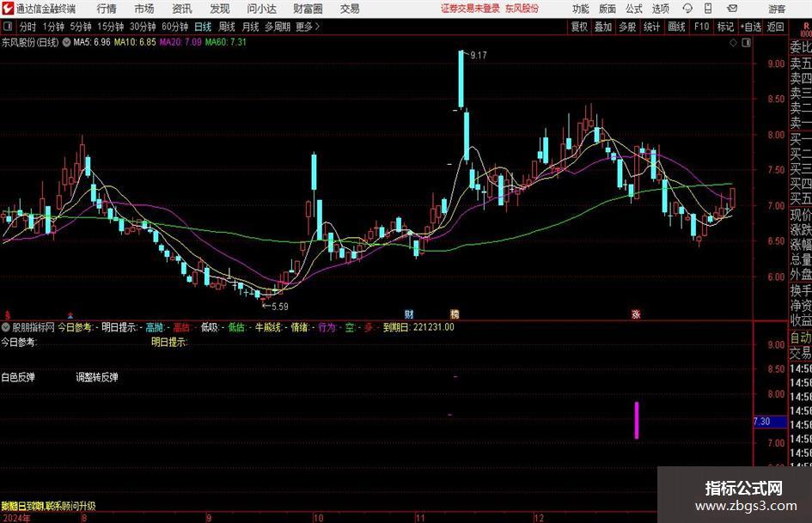Click the 榜 marker on the chart
Viewport: 812px width, 523px height.
click(x=455, y=313)
